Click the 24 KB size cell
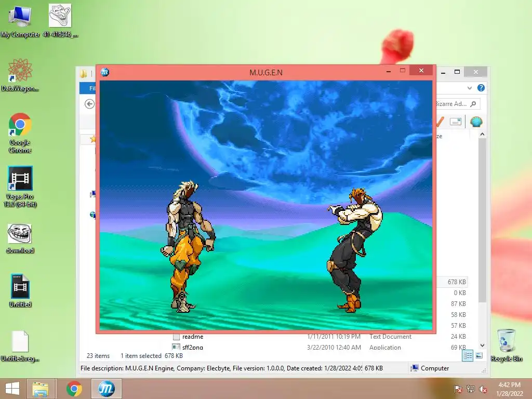This screenshot has width=532, height=399. pos(458,336)
